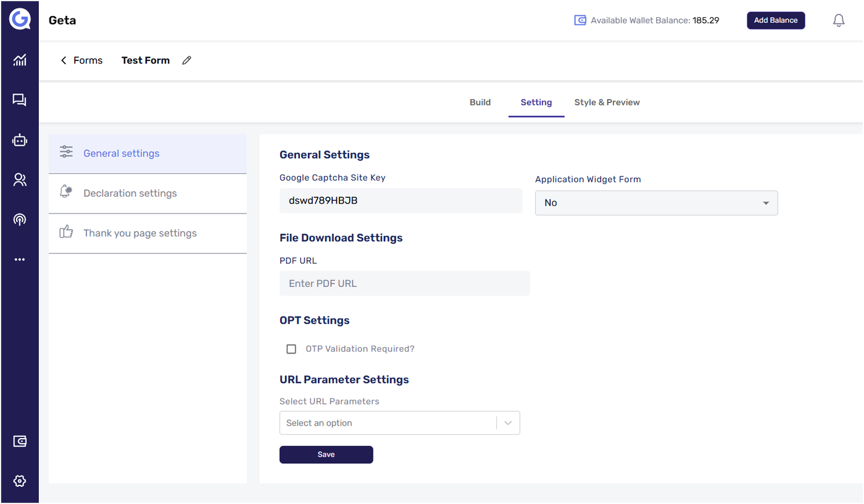Viewport: 864px width, 504px height.
Task: Open the broadcast signal sidebar icon
Action: click(x=19, y=220)
